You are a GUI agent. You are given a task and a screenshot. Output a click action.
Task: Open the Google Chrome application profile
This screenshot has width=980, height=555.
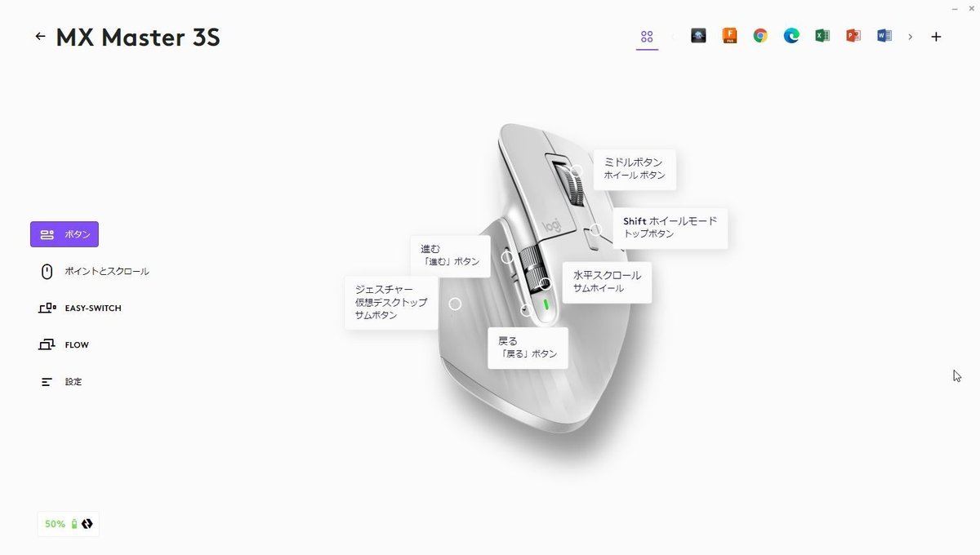pyautogui.click(x=760, y=36)
